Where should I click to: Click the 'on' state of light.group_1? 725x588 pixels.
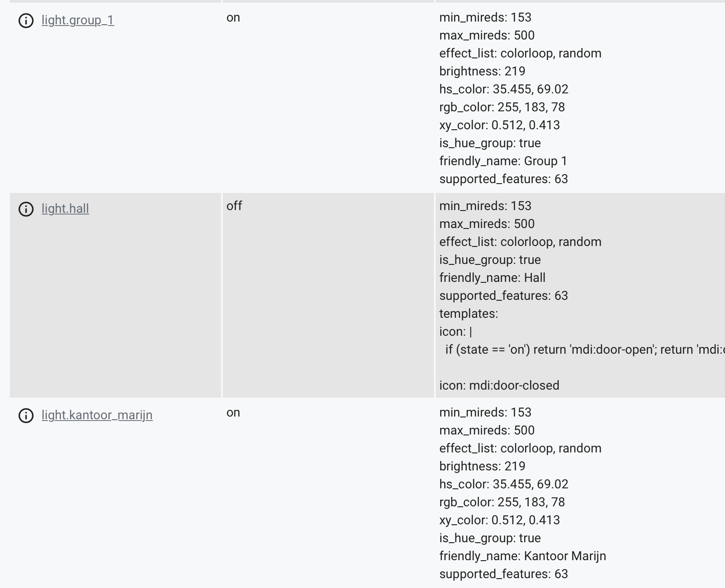tap(233, 18)
